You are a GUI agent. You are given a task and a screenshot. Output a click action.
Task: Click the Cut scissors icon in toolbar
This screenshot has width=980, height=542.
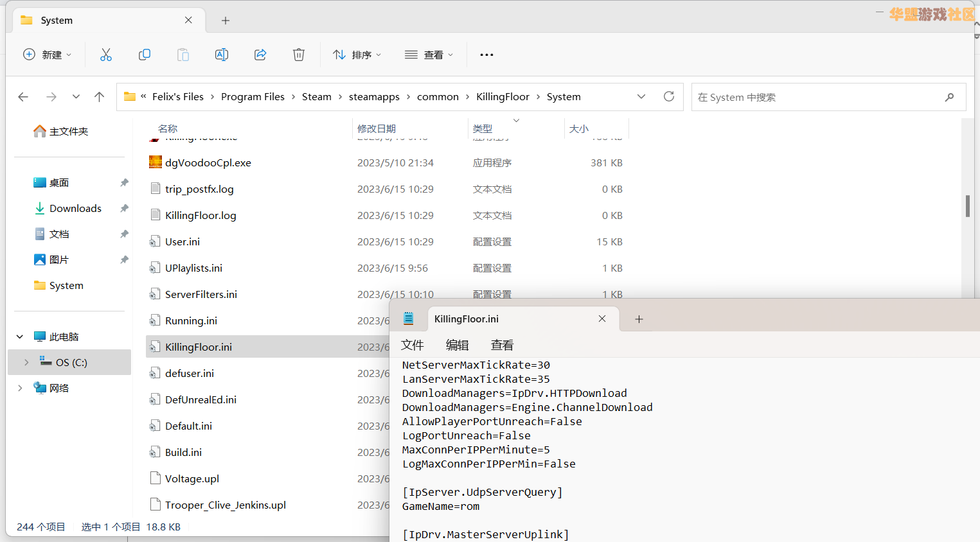tap(106, 55)
